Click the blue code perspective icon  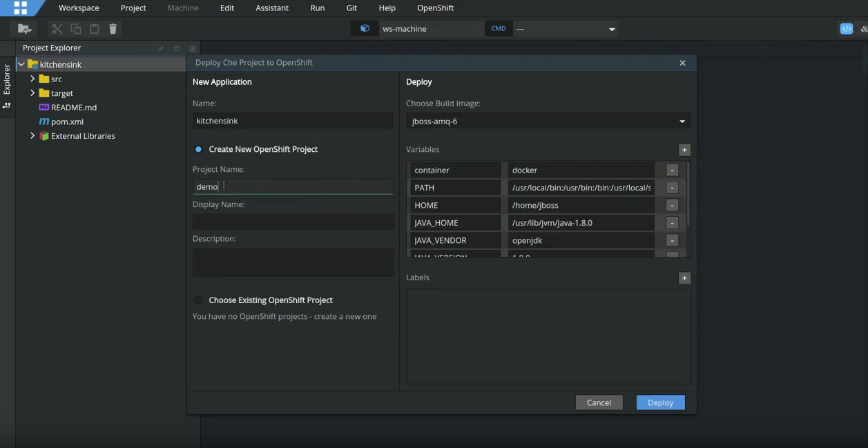[847, 28]
